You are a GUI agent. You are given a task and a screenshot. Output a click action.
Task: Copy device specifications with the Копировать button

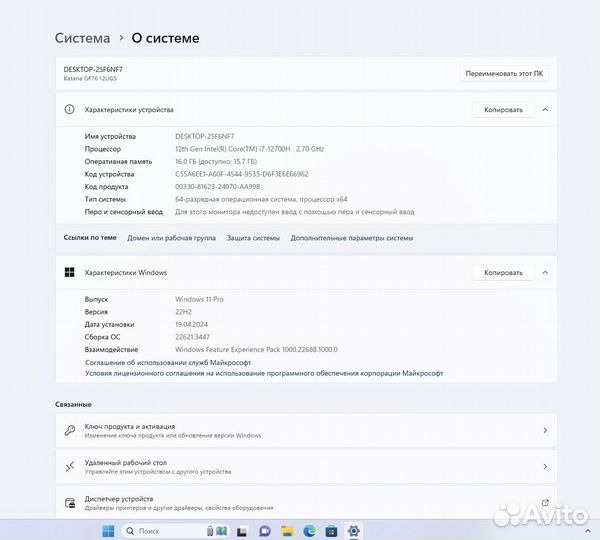point(503,109)
